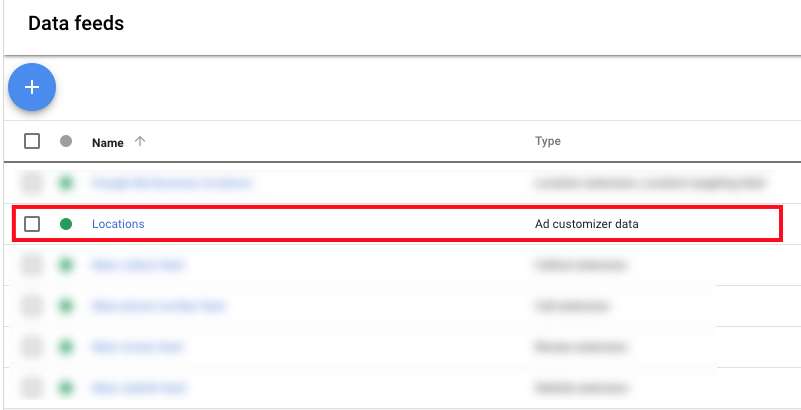The height and width of the screenshot is (410, 801).
Task: Click the blue plus add feed button
Action: coord(32,87)
